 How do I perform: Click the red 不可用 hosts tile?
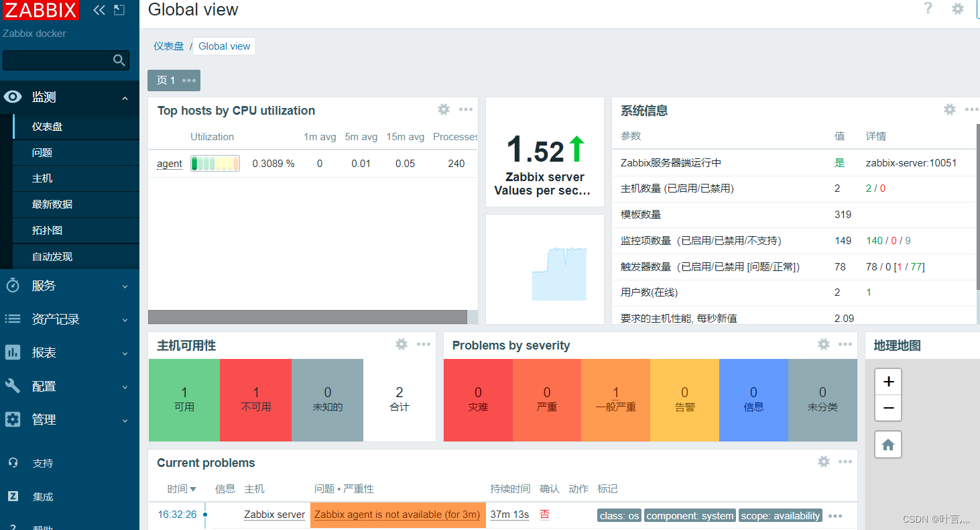point(255,400)
